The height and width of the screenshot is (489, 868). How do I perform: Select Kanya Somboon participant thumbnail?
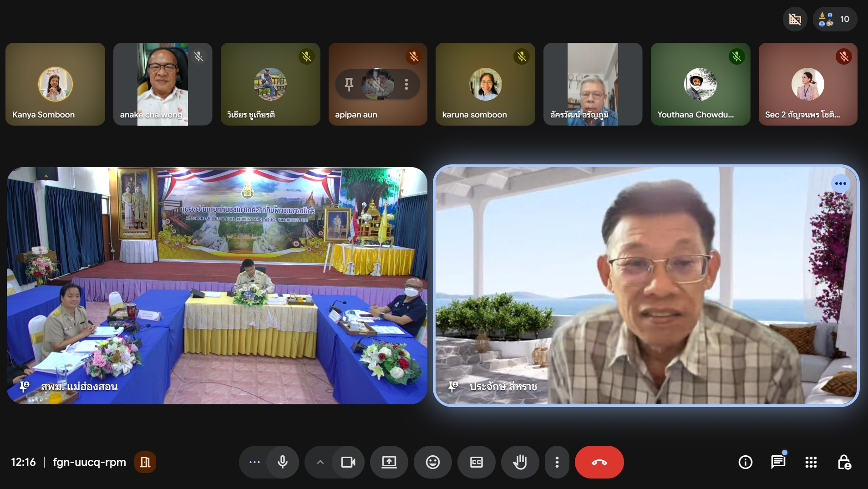tap(55, 84)
